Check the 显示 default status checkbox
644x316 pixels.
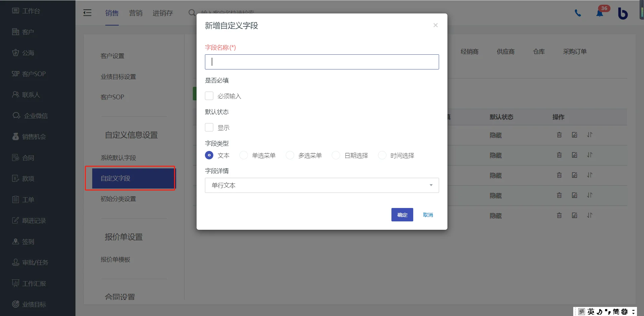(x=209, y=127)
